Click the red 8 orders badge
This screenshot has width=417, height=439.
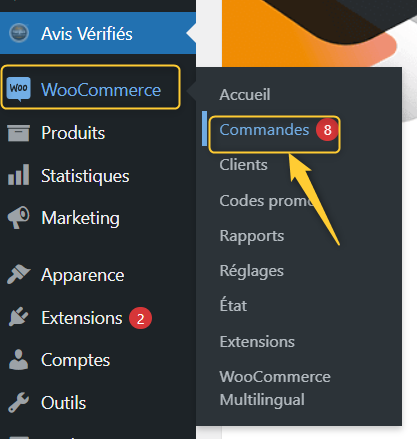pos(327,130)
